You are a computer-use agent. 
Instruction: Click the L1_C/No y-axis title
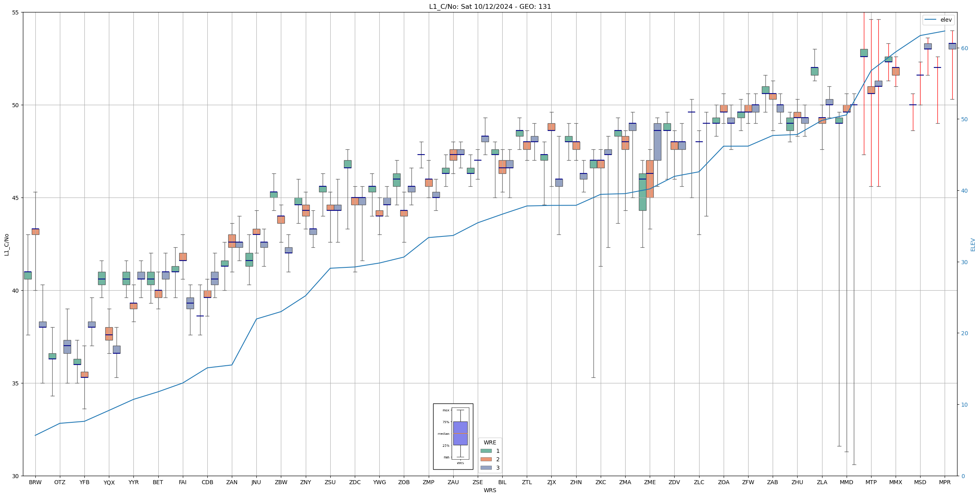6,244
